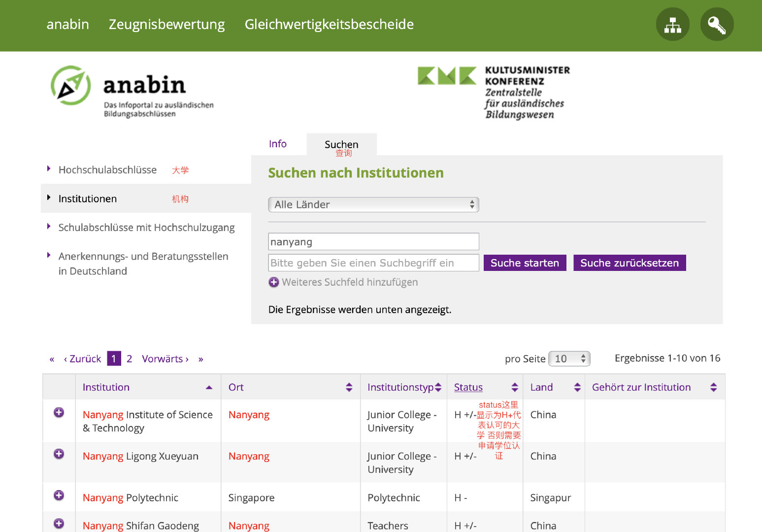Click the Suche zurücksetzen button
Screen dimensions: 762x532
pyautogui.click(x=629, y=263)
